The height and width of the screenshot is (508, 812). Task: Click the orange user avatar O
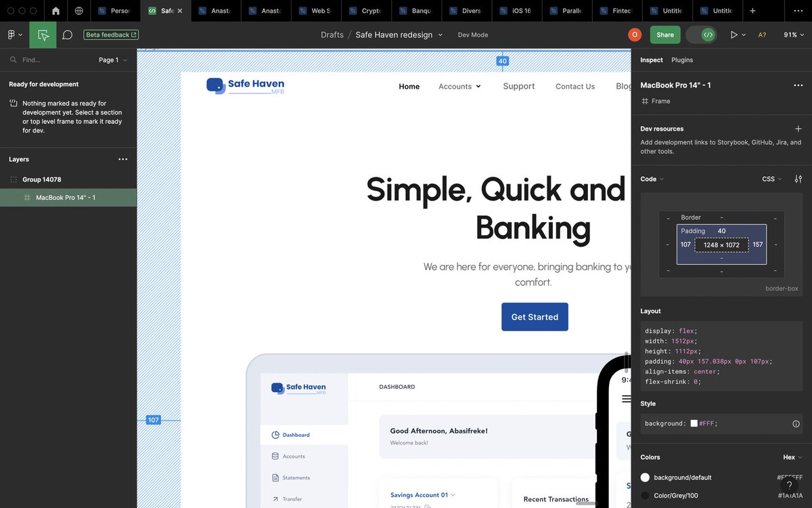tap(635, 35)
